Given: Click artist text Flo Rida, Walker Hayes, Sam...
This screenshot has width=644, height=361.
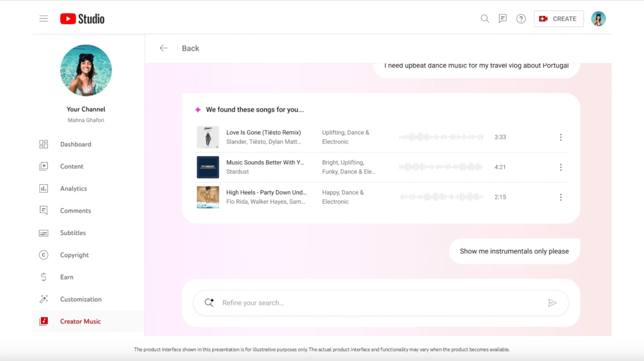Looking at the screenshot, I should click(266, 202).
